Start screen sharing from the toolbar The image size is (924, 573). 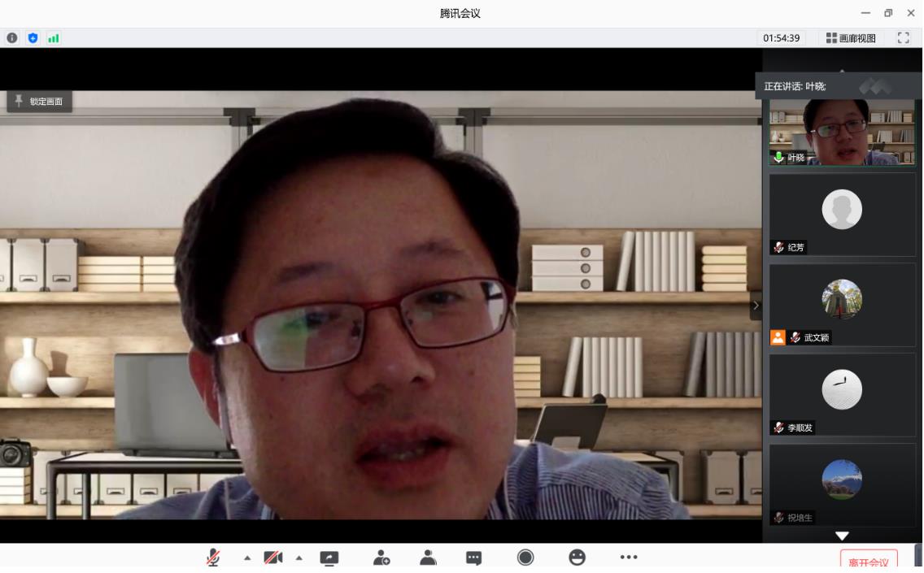point(329,558)
